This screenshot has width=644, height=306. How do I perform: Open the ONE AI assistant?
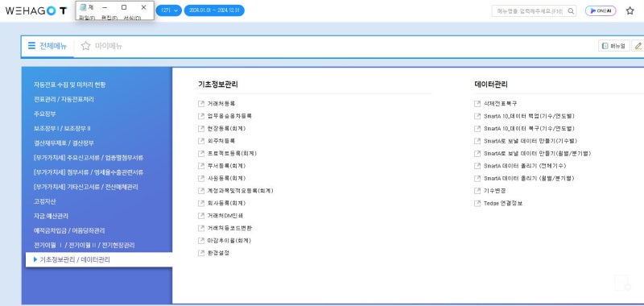(x=601, y=11)
